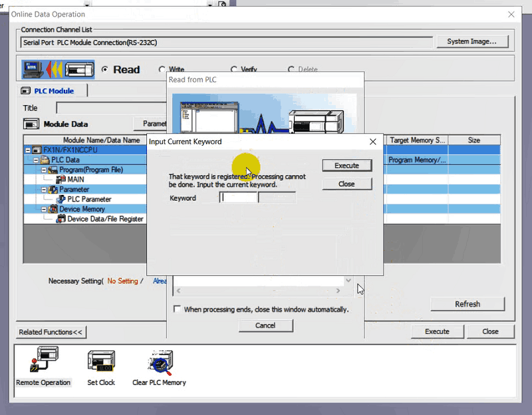Collapse the FX1N/FX1NCCPU tree node
Image resolution: width=532 pixels, height=415 pixels.
click(x=28, y=150)
